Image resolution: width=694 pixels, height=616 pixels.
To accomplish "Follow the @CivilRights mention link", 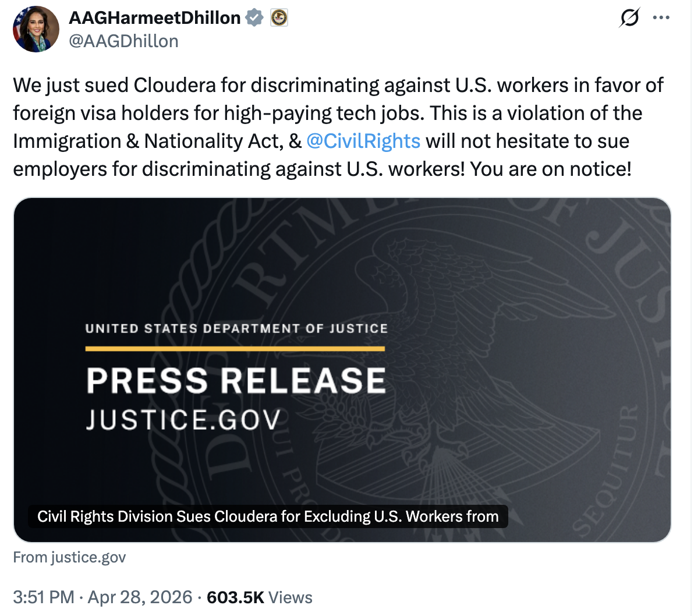I will (x=363, y=141).
